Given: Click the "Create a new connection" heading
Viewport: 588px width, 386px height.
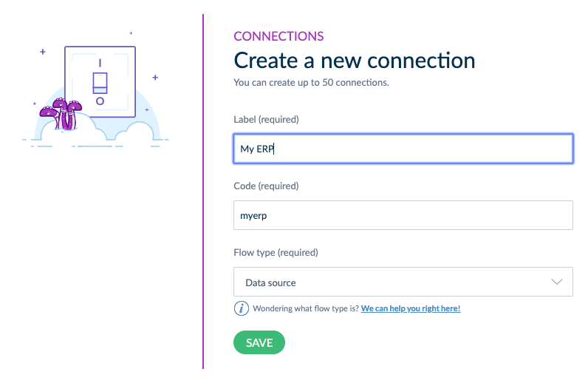Looking at the screenshot, I should (355, 60).
